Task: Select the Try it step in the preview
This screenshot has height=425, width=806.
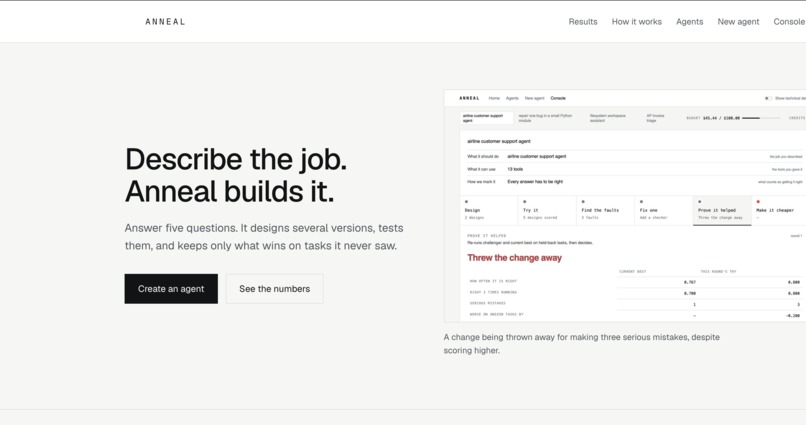Action: click(x=547, y=210)
